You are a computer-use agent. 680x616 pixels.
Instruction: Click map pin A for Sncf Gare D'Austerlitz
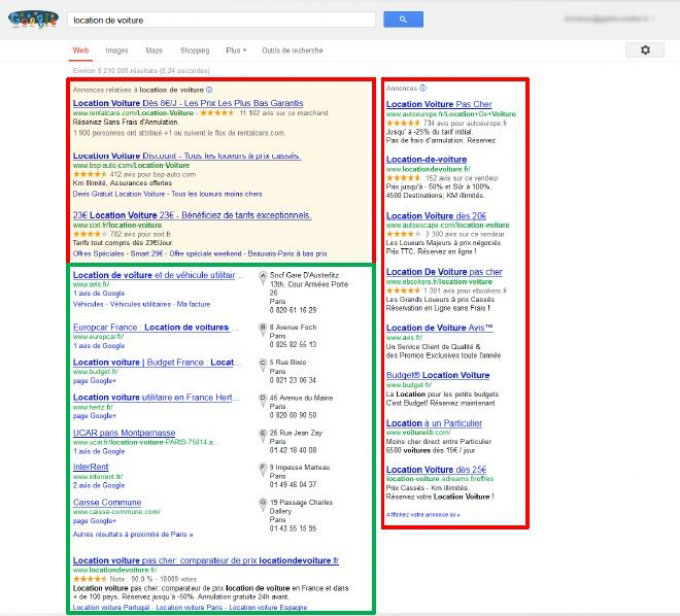tap(262, 278)
